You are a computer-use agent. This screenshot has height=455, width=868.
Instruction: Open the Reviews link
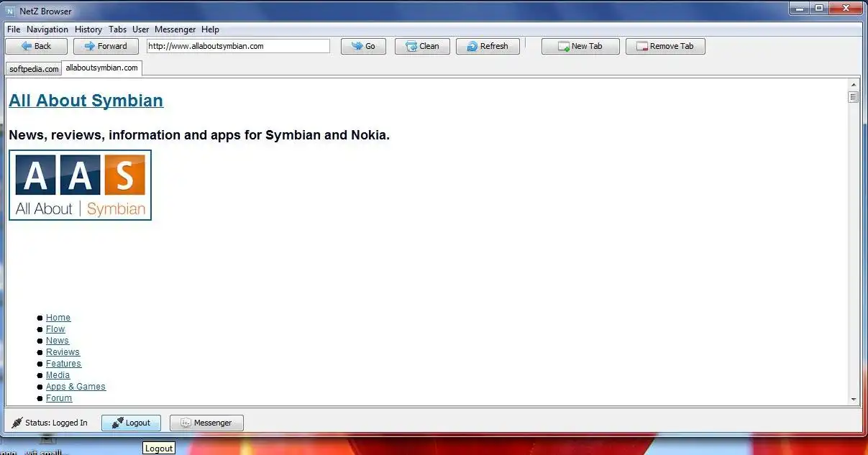pyautogui.click(x=63, y=352)
